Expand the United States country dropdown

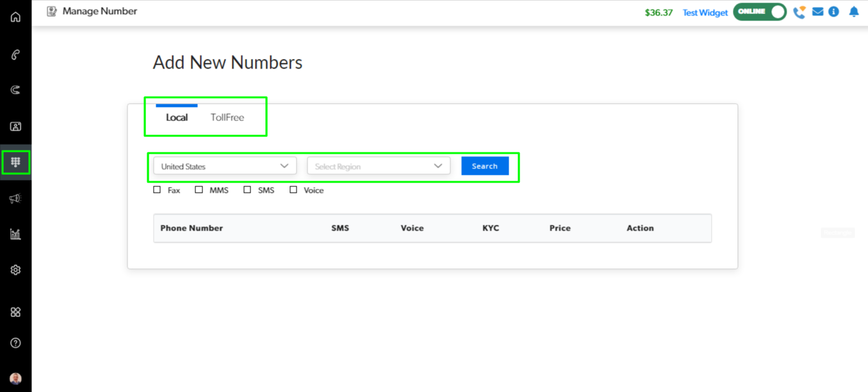point(225,166)
